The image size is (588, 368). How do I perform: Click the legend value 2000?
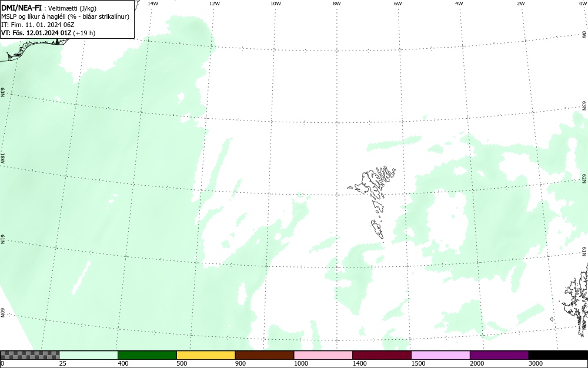click(477, 363)
